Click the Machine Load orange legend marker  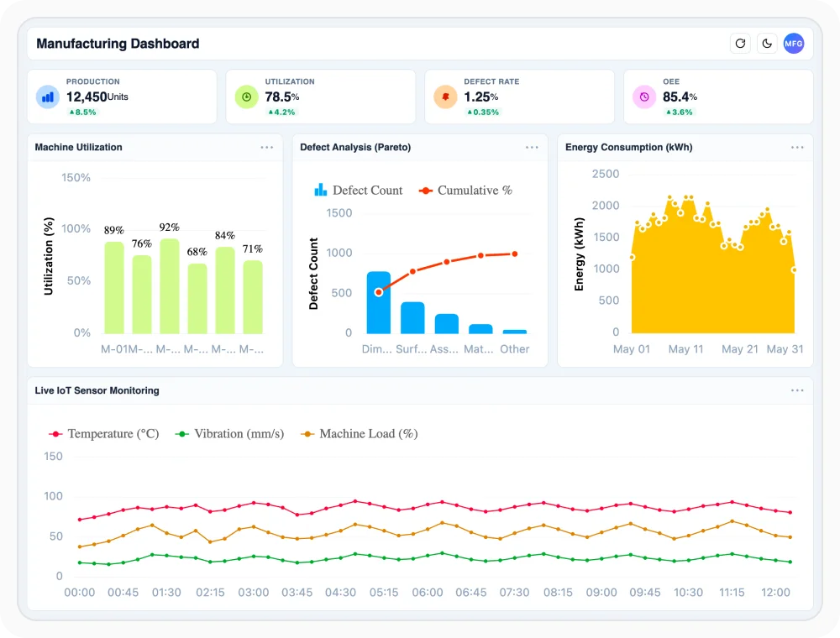click(307, 434)
